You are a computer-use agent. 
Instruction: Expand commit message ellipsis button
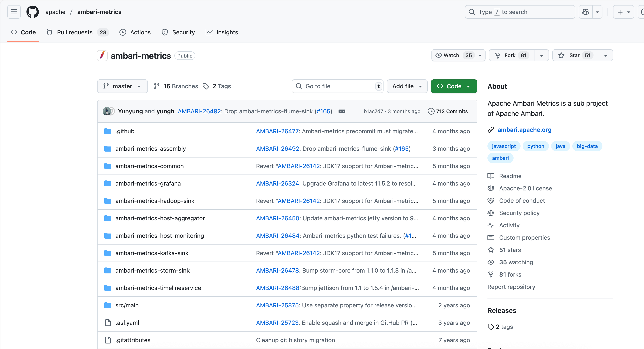342,111
